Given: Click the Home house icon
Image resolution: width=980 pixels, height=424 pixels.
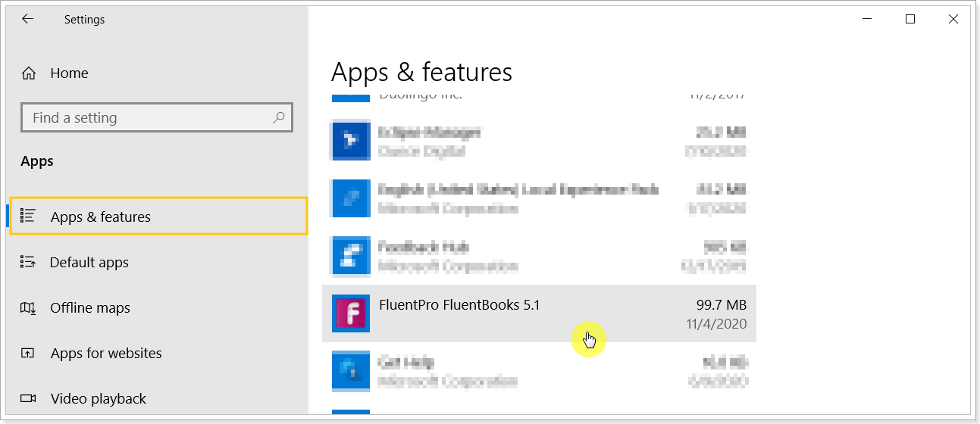Looking at the screenshot, I should pos(29,73).
